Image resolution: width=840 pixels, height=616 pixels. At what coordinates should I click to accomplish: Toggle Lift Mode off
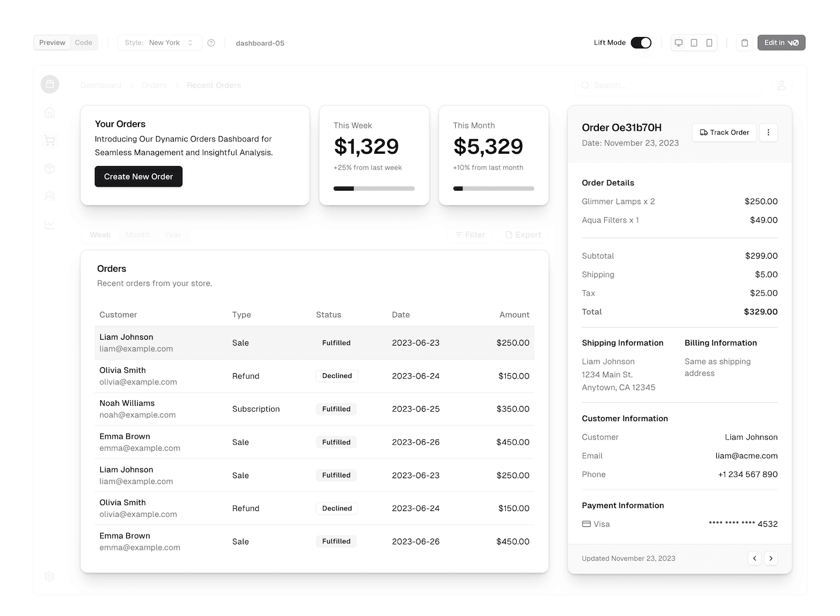click(641, 42)
